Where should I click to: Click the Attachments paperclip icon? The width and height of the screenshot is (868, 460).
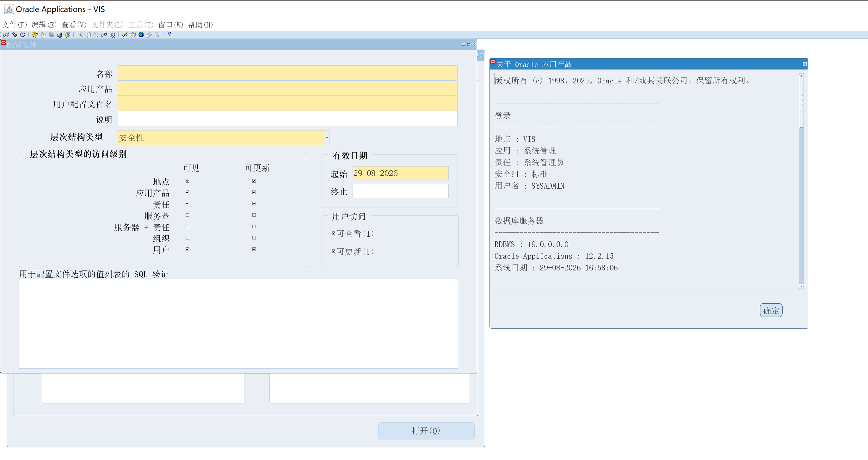[149, 35]
